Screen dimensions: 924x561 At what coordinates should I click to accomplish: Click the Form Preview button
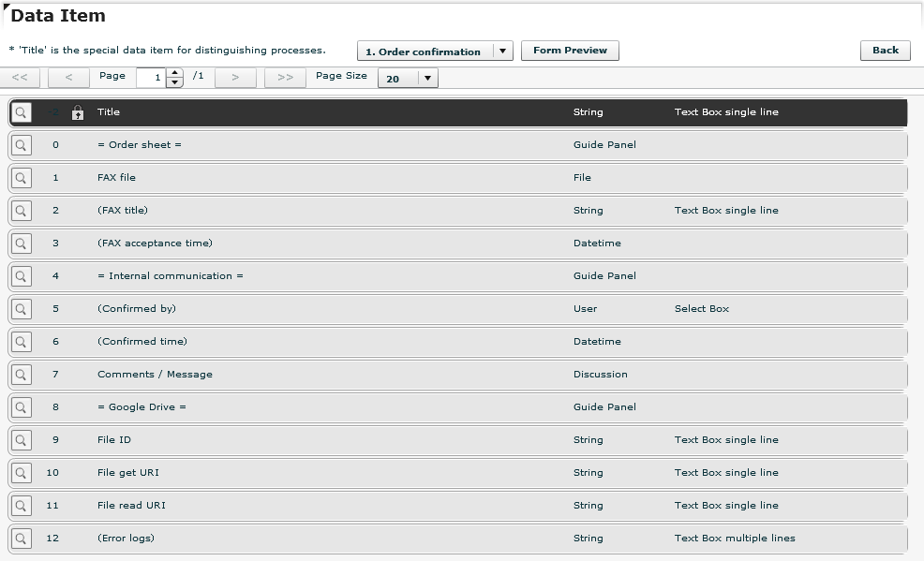pos(570,51)
